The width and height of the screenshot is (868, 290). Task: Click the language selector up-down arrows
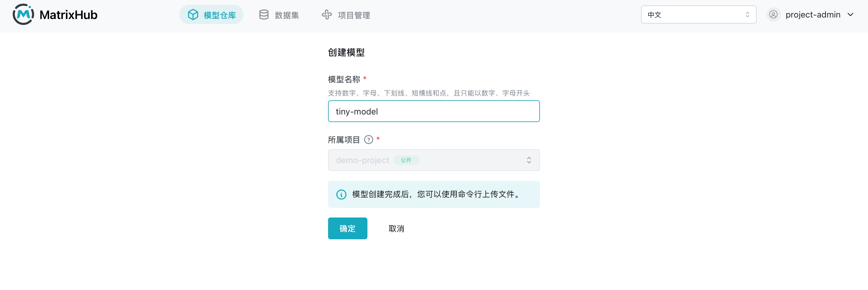point(747,14)
